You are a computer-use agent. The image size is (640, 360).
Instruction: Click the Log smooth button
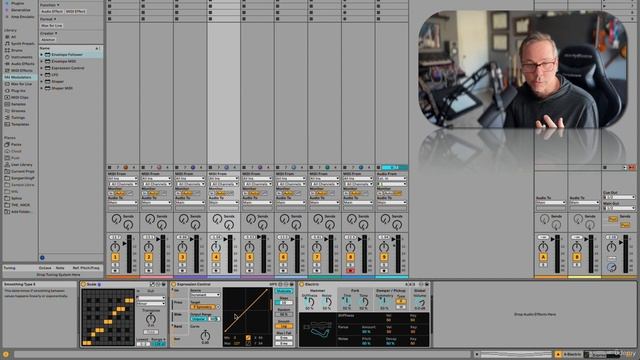tap(284, 326)
